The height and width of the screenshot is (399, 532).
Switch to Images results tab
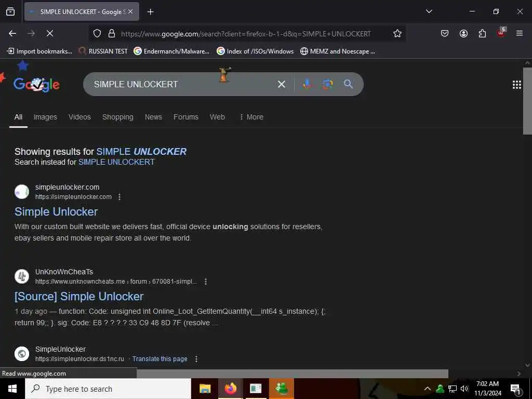[45, 117]
